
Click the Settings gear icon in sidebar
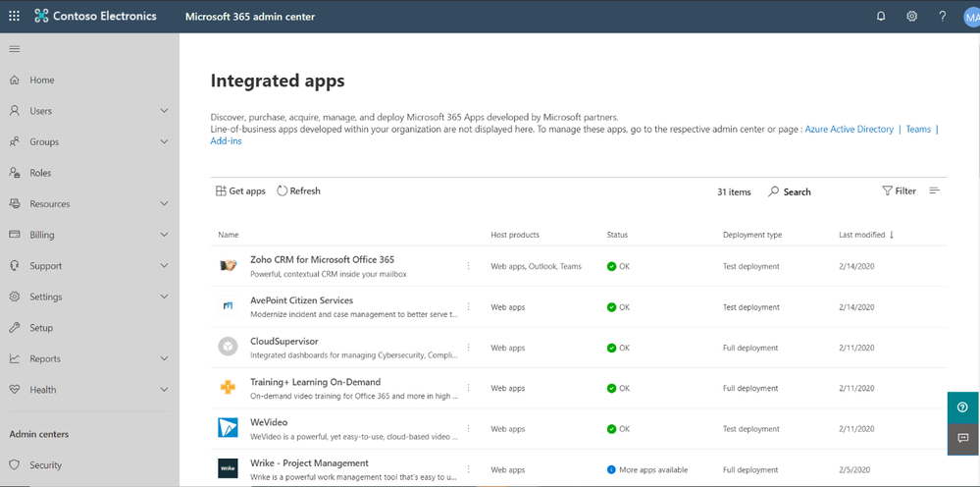[15, 297]
